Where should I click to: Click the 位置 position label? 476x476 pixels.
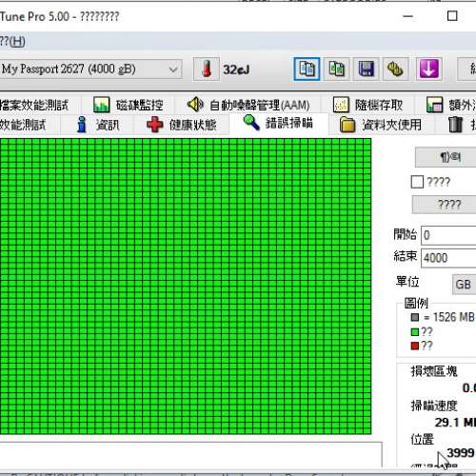point(422,439)
